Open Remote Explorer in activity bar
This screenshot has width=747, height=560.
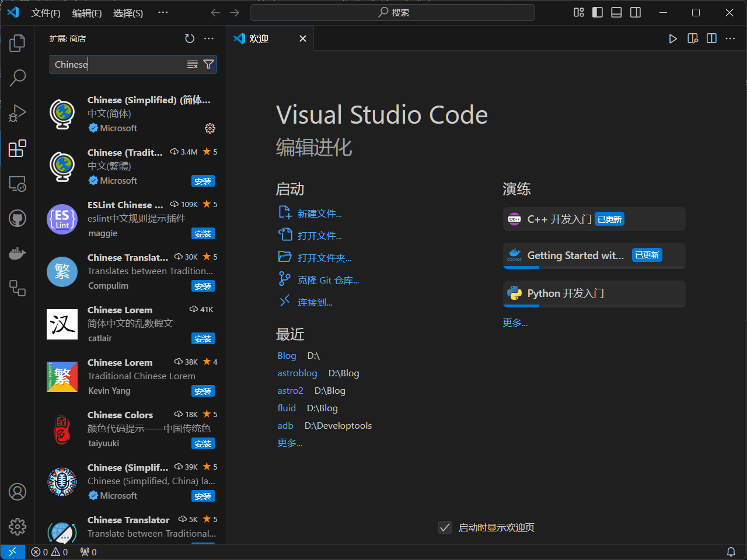point(18,184)
